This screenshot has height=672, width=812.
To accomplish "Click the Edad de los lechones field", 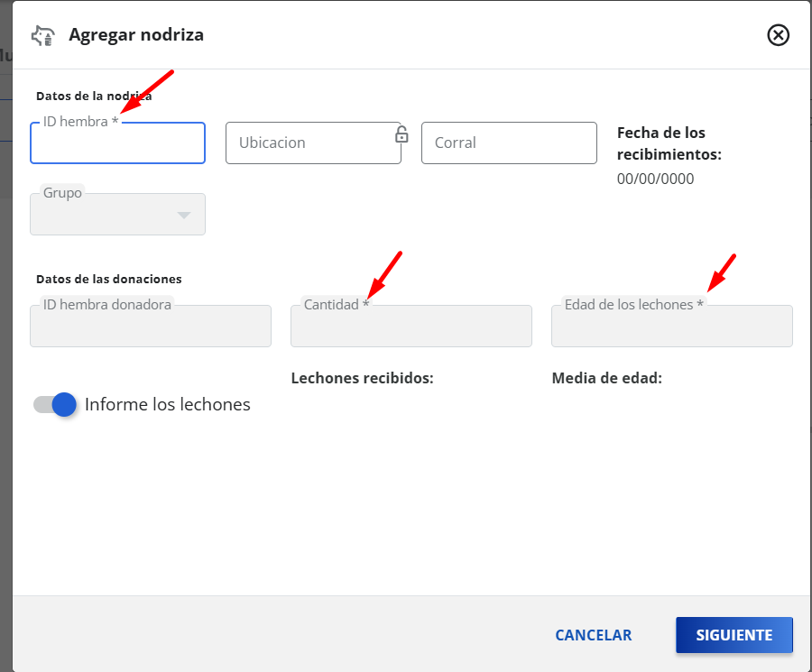I will 671,326.
